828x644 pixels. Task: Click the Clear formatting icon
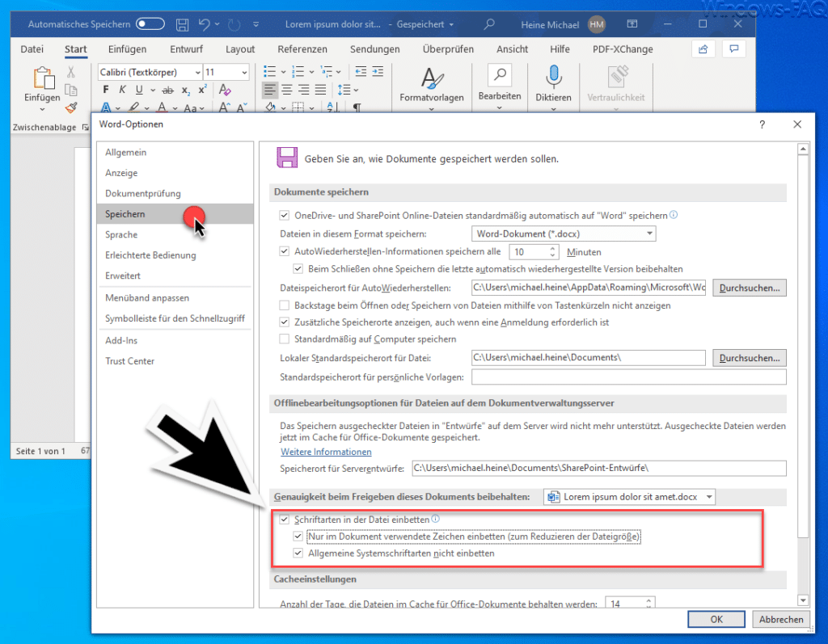(x=225, y=90)
